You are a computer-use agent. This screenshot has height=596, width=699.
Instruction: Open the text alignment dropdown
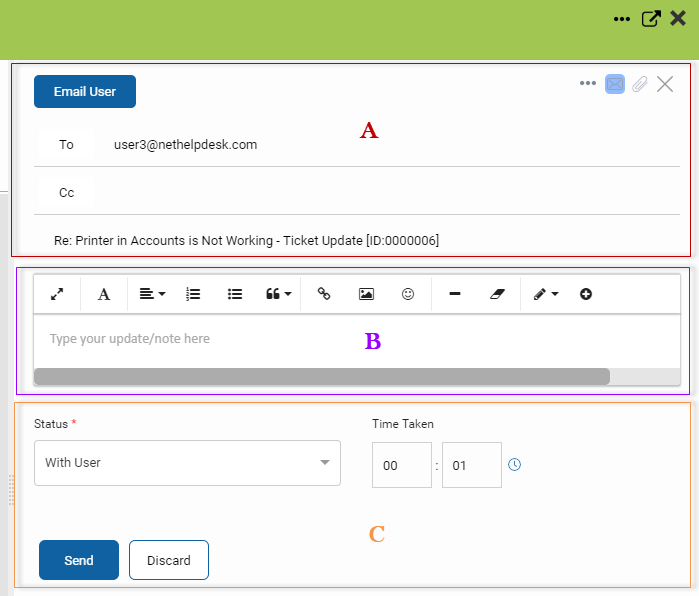(x=152, y=294)
